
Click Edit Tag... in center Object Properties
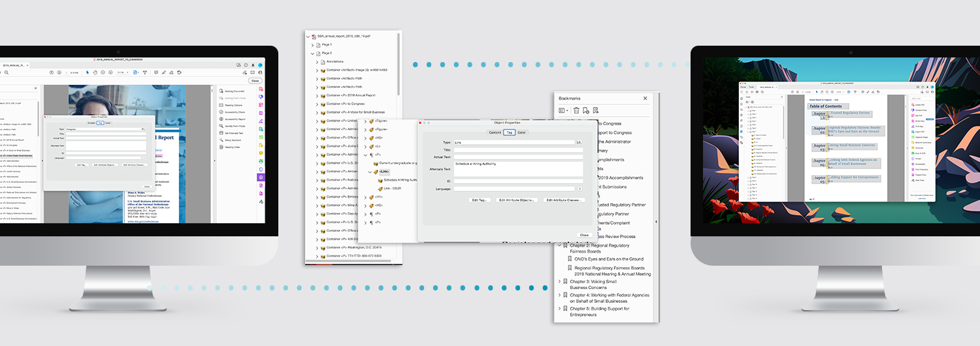tap(480, 200)
